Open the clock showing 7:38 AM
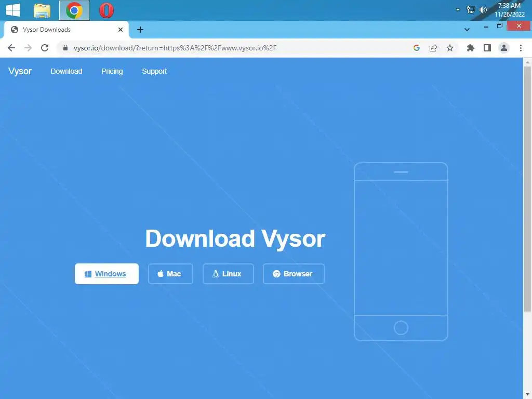The image size is (532, 399). [x=509, y=10]
